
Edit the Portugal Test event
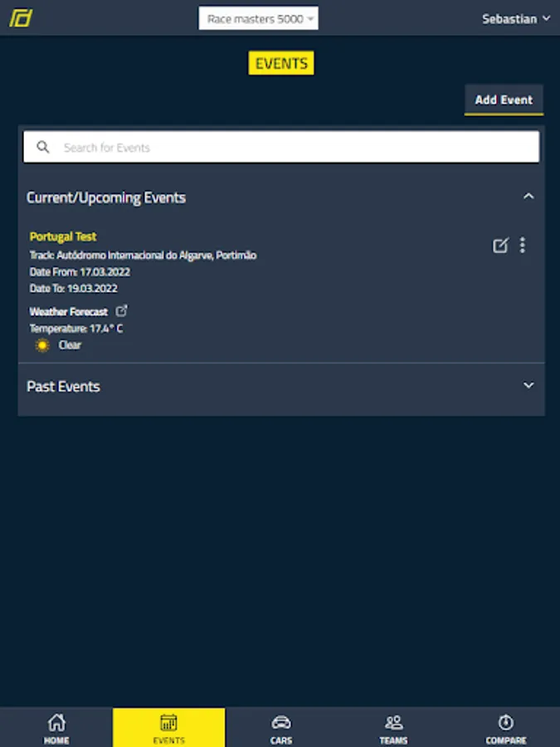[x=500, y=246]
